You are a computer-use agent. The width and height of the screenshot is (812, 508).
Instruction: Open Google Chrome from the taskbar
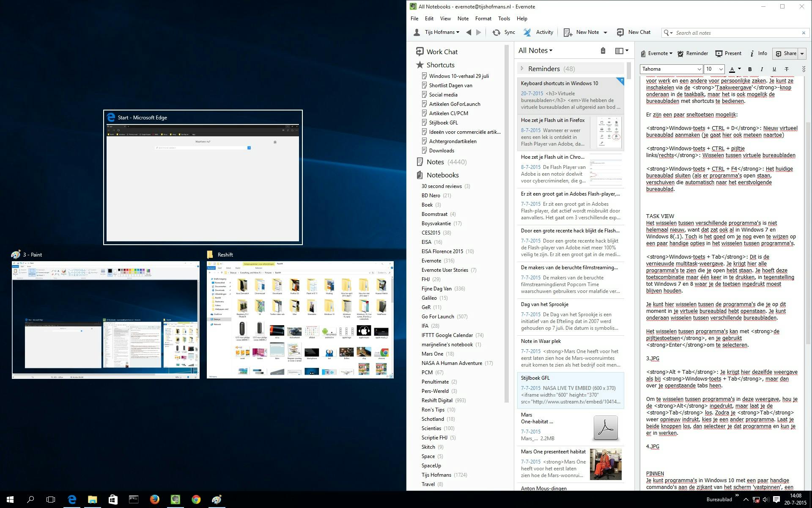click(x=196, y=500)
